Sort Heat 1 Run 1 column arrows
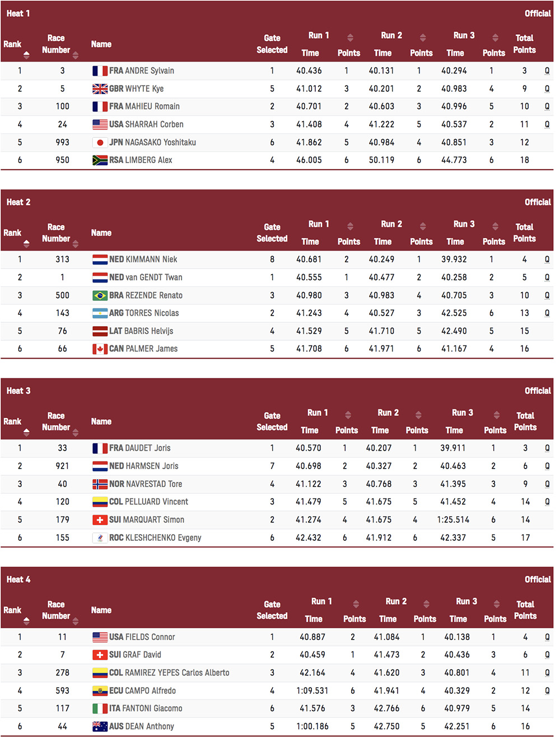 click(350, 38)
